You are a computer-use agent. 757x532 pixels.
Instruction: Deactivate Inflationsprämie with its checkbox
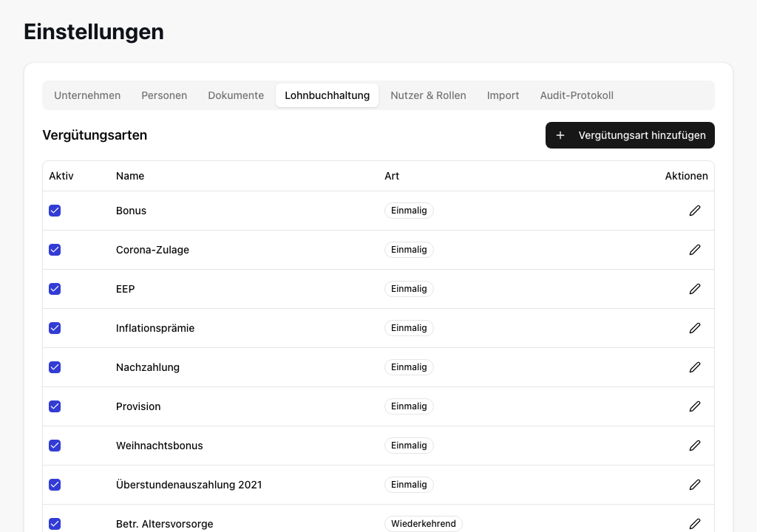55,328
